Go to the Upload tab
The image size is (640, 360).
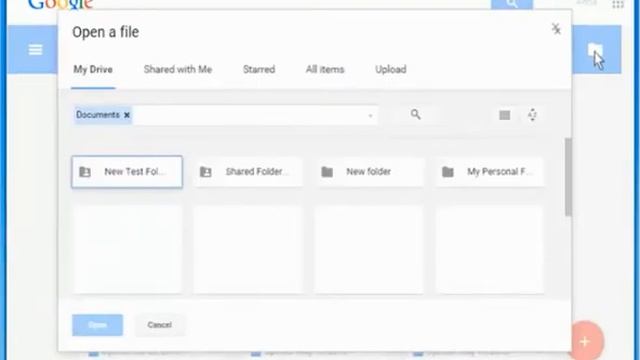391,69
